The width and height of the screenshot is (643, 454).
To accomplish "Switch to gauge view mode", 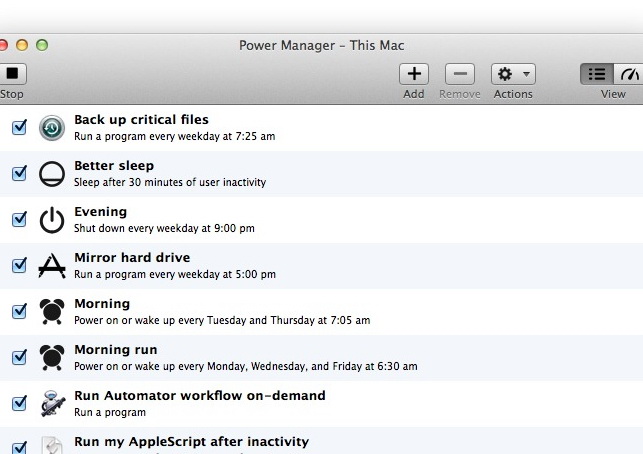I will (629, 74).
